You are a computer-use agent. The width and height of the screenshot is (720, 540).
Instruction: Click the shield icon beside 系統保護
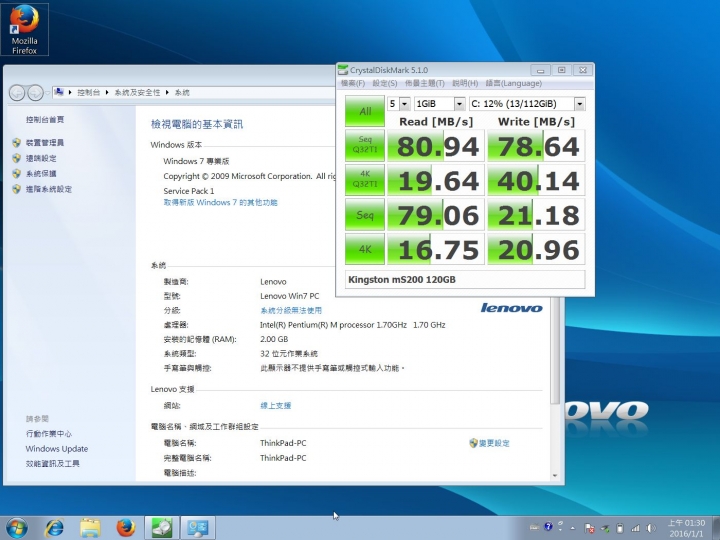point(17,174)
